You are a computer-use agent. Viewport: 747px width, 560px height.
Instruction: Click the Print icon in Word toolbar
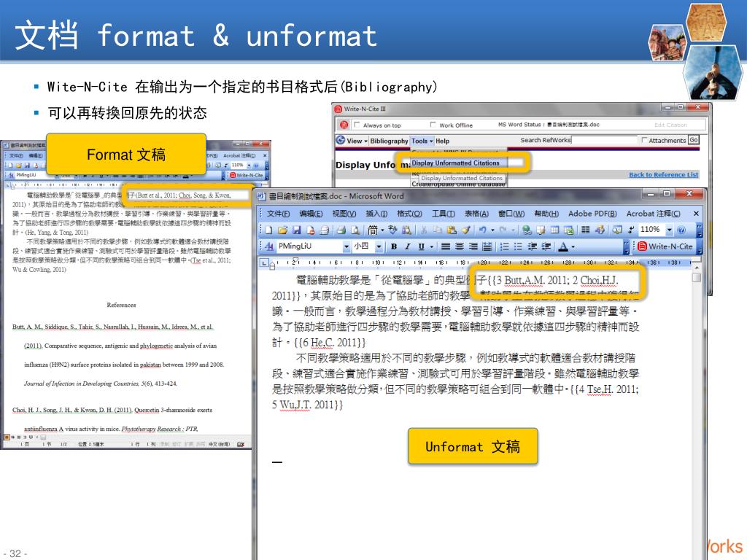tap(341, 230)
